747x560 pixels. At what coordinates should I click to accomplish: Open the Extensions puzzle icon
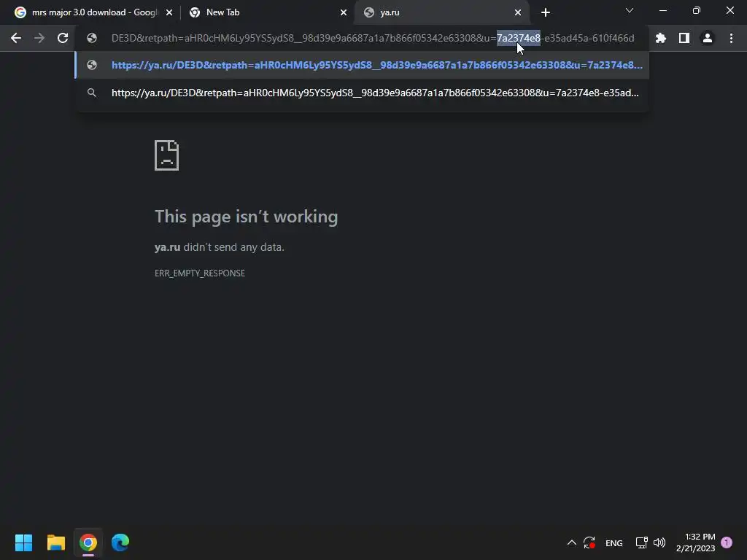click(x=661, y=38)
